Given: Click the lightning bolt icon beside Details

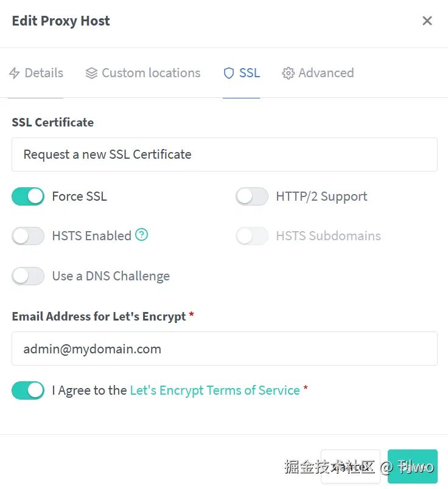Looking at the screenshot, I should pyautogui.click(x=15, y=74).
